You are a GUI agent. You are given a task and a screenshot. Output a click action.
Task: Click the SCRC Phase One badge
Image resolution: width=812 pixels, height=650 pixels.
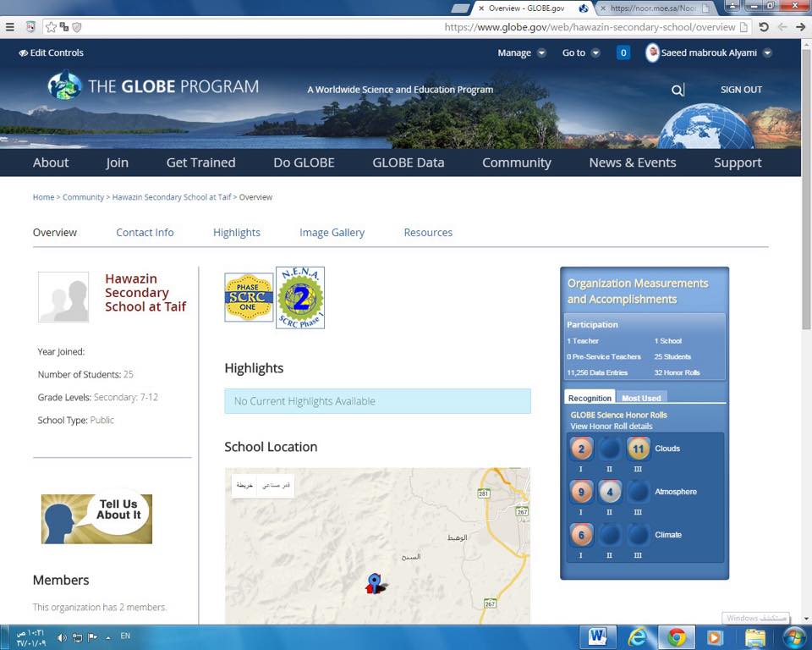click(249, 298)
